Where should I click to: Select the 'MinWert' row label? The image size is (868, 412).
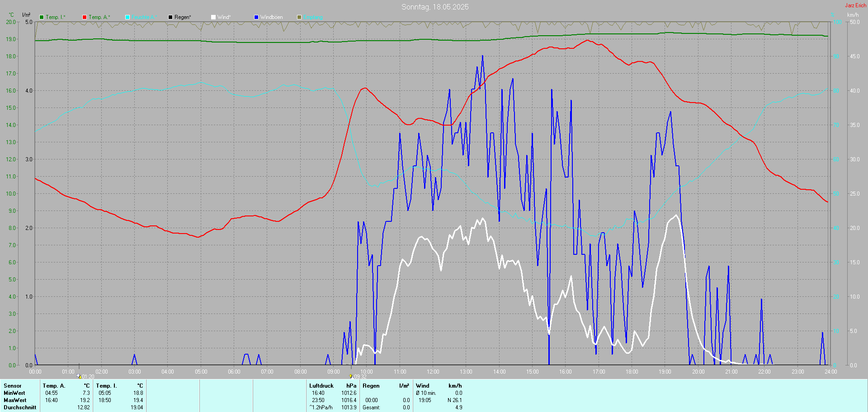pyautogui.click(x=15, y=393)
